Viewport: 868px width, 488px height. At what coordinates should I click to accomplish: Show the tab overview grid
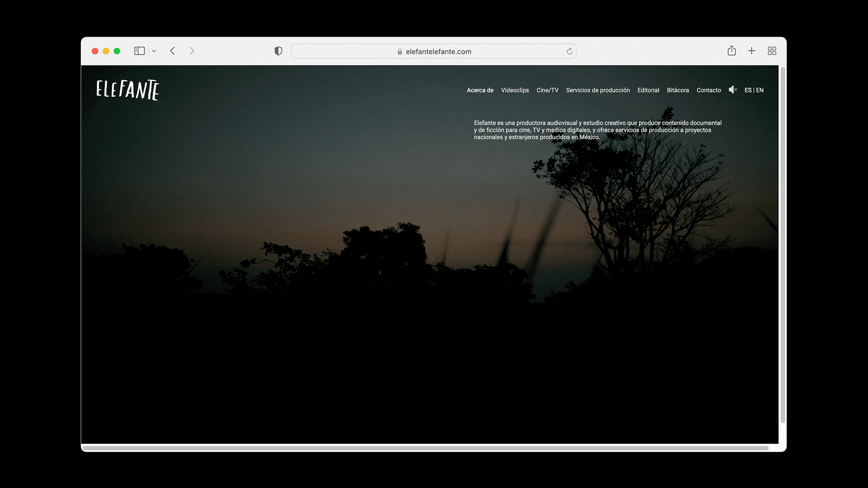pos(772,51)
